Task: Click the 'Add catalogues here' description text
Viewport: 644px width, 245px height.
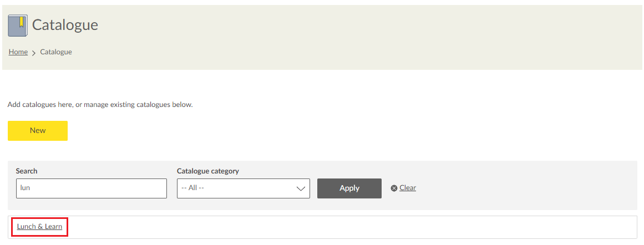Action: click(100, 104)
